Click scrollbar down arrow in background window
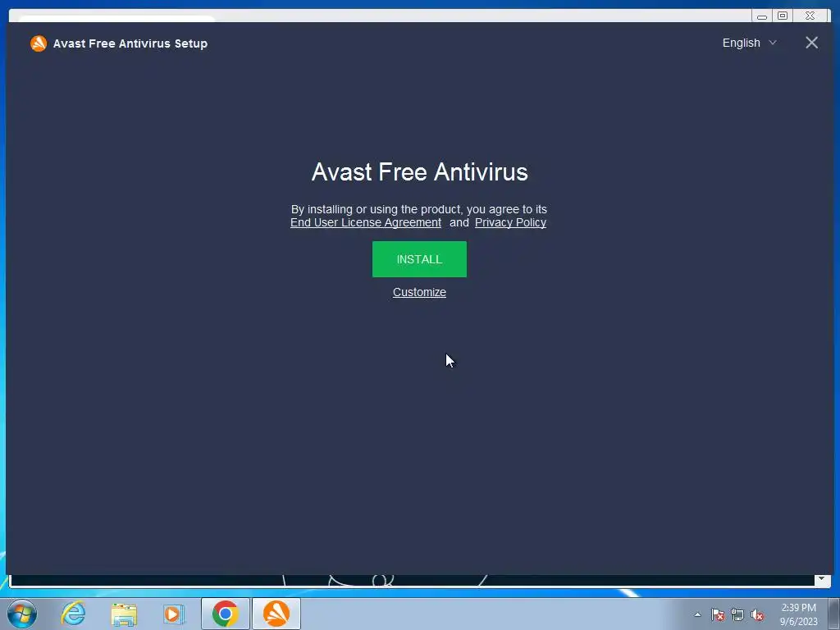The width and height of the screenshot is (840, 630). coord(821,579)
